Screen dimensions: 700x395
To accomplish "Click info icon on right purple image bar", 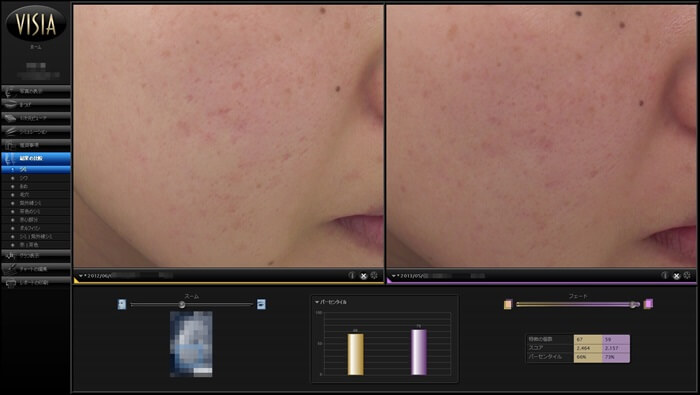I will coord(665,276).
